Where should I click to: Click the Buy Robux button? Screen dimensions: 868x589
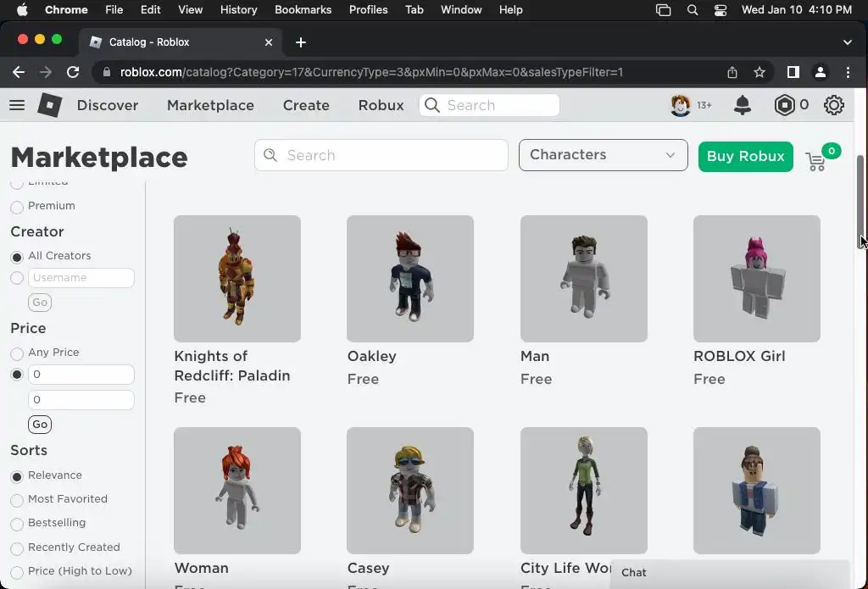coord(746,157)
